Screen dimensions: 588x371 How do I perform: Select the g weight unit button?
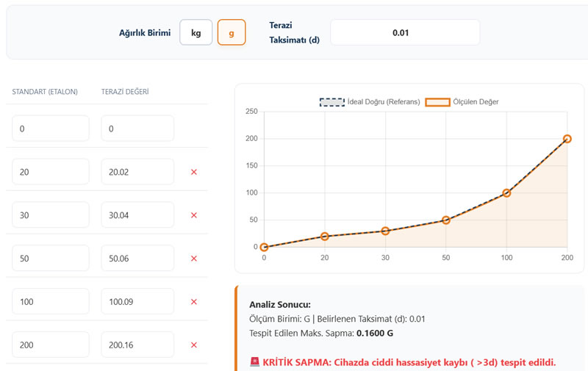(232, 32)
